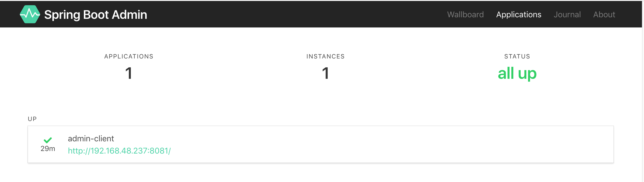Click the 29m uptime label

click(x=48, y=148)
